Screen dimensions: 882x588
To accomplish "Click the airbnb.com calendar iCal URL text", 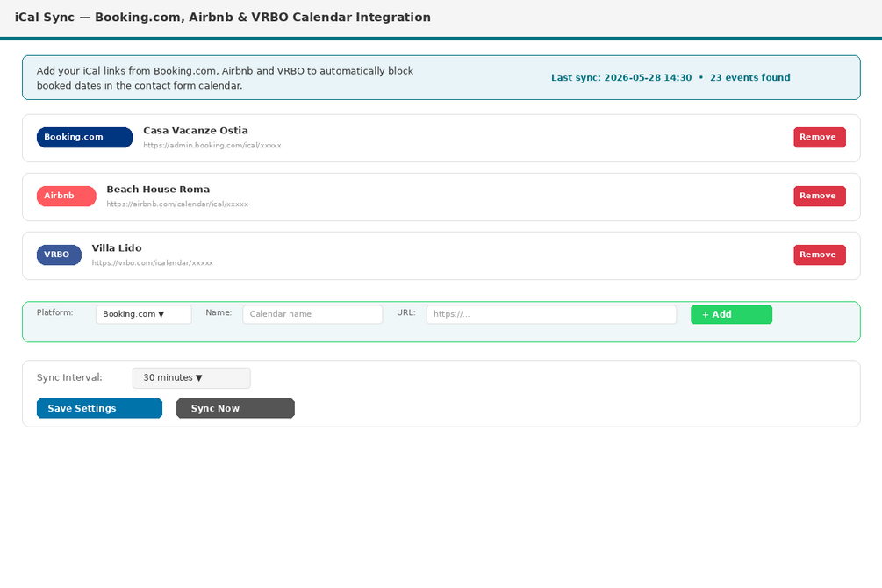I will tap(177, 204).
